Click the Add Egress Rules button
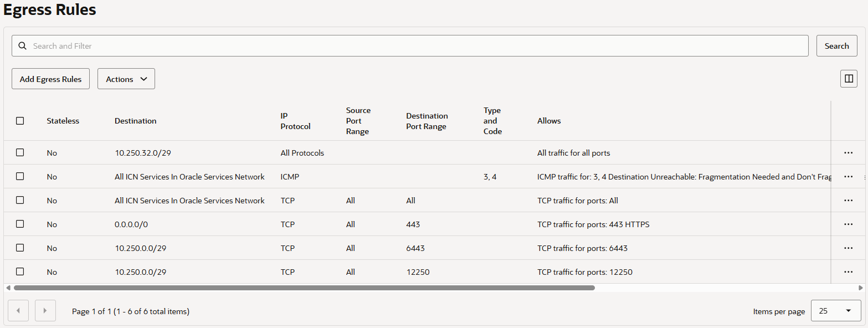868x328 pixels. tap(50, 79)
